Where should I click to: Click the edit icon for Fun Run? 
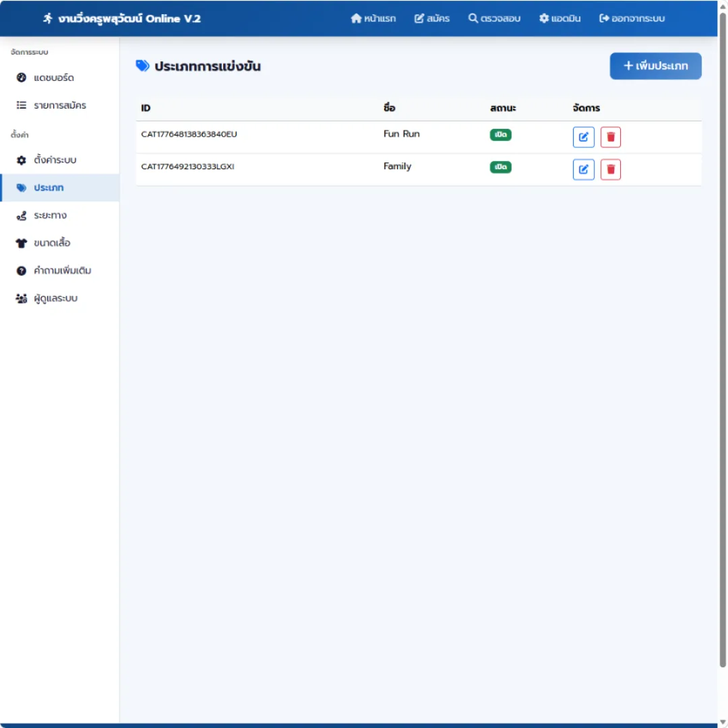click(x=583, y=137)
